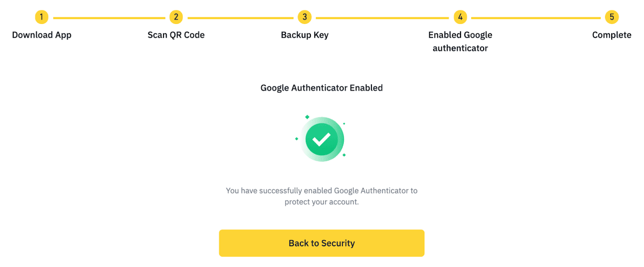Viewport: 644px width, 267px height.
Task: Click the progress line between steps 4 and 5
Action: 536,17
